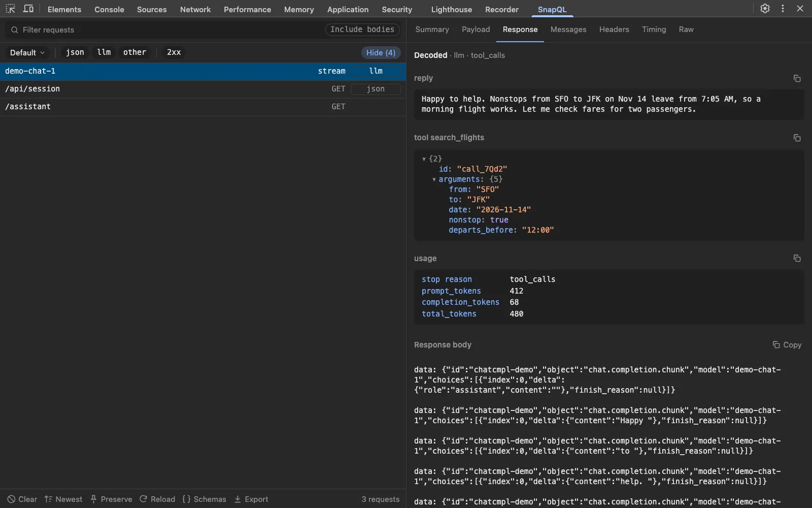Collapse the root {2} object node

(x=424, y=159)
